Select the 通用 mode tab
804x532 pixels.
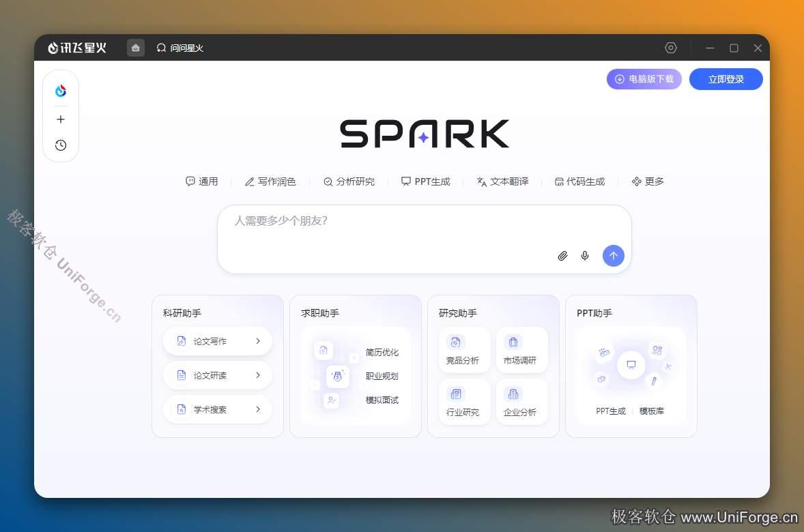[x=201, y=181]
